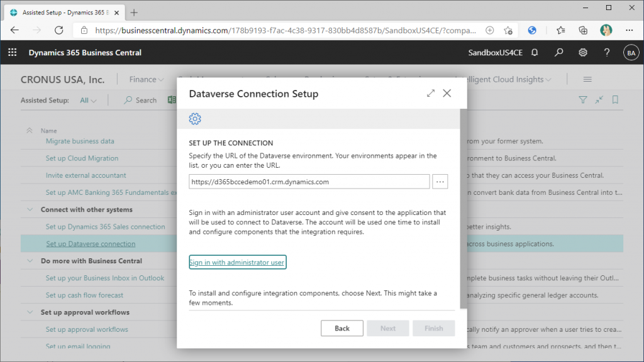This screenshot has height=362, width=644.
Task: Open the Business Central search magnifier
Action: point(558,53)
